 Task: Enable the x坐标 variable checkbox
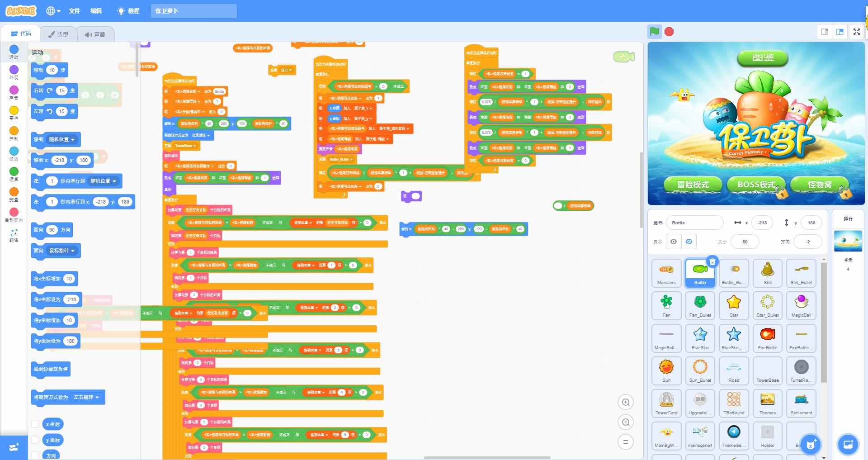pos(35,424)
